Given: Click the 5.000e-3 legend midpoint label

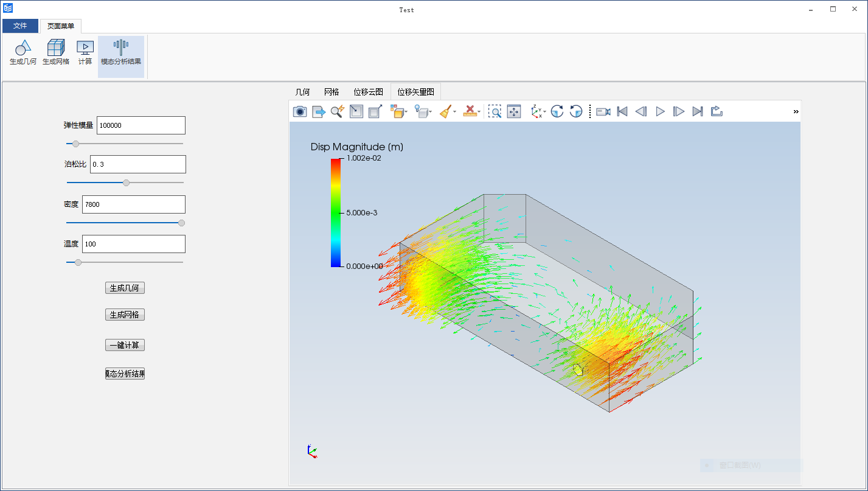Looking at the screenshot, I should [362, 212].
